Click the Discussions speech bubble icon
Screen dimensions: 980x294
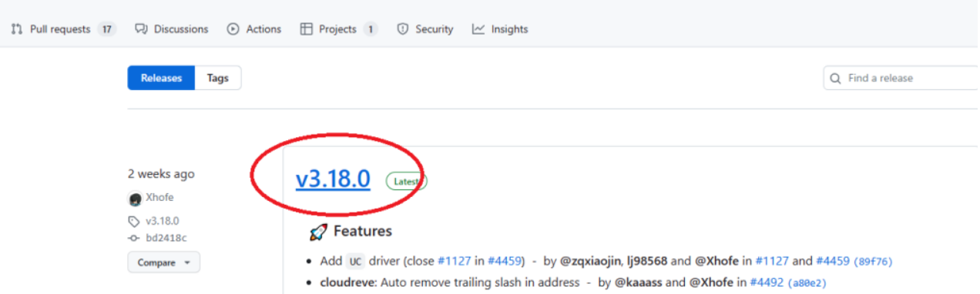point(141,29)
